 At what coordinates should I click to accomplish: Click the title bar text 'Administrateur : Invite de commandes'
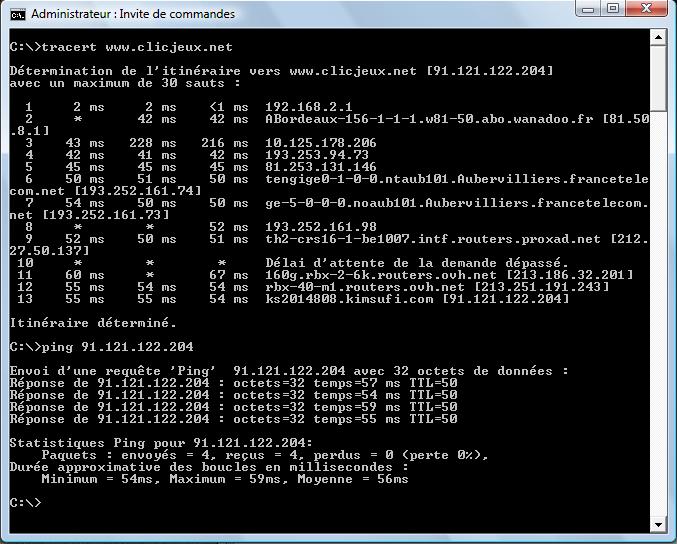coord(133,14)
